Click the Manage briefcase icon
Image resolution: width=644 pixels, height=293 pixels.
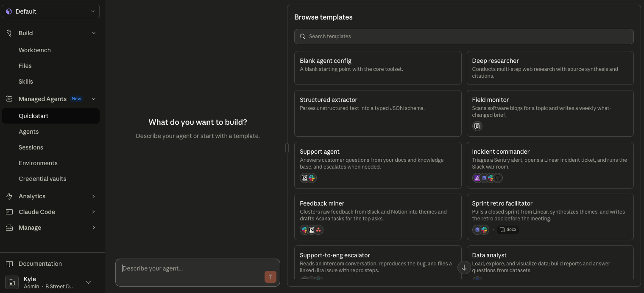pos(9,228)
